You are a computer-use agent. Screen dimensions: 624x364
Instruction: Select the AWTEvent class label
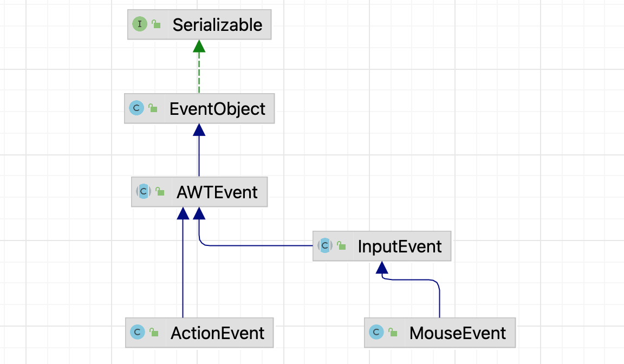pos(217,192)
